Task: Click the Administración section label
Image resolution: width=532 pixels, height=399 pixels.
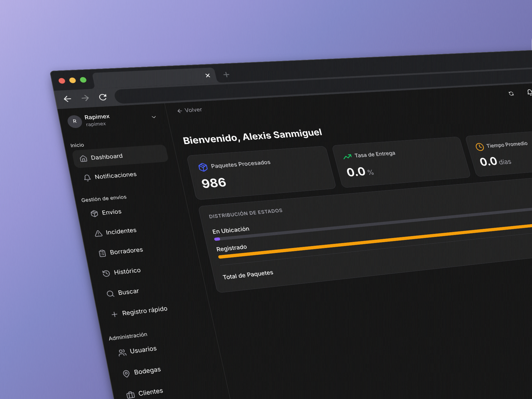Action: pos(128,336)
